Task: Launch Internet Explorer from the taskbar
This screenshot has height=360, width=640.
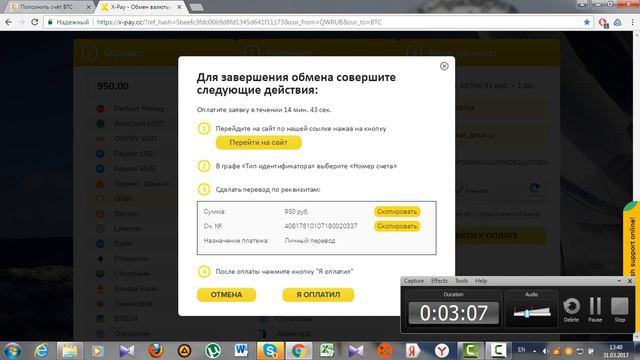Action: 41,351
